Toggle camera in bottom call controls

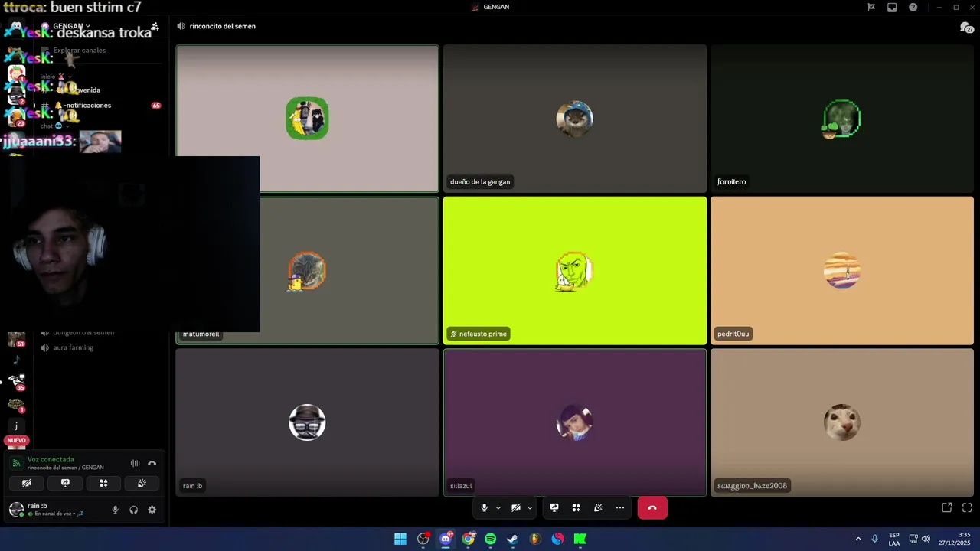pyautogui.click(x=516, y=507)
